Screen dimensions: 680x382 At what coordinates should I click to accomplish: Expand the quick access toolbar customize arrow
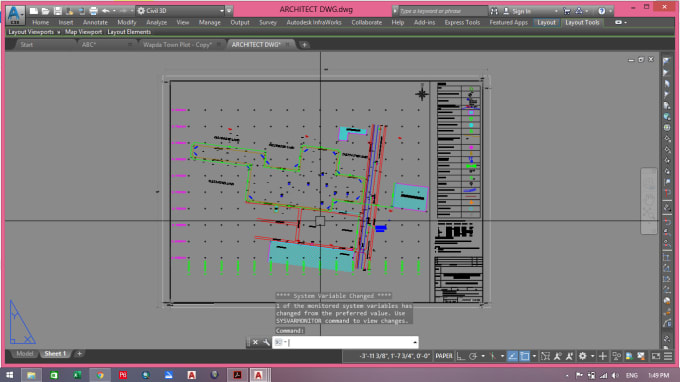pos(229,11)
